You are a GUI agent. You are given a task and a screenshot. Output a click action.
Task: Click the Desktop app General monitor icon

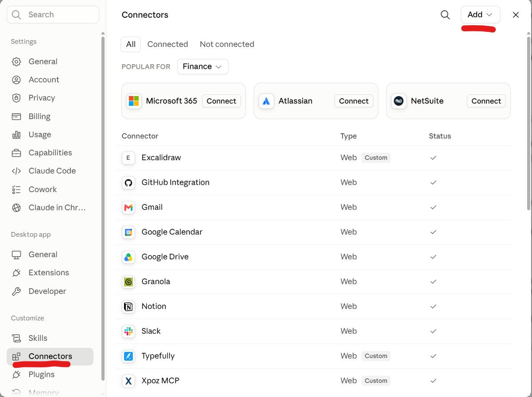tap(16, 254)
